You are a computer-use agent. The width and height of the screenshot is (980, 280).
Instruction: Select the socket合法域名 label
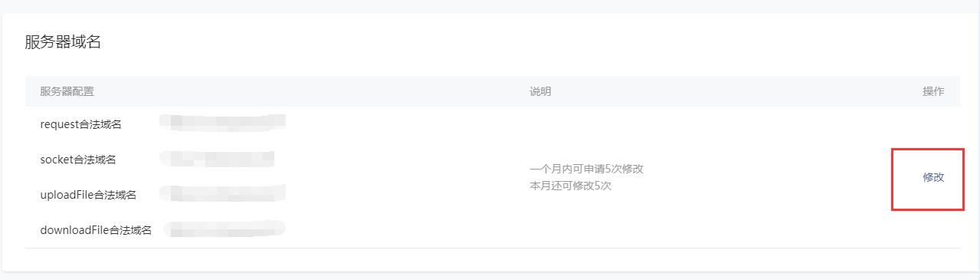click(x=78, y=160)
